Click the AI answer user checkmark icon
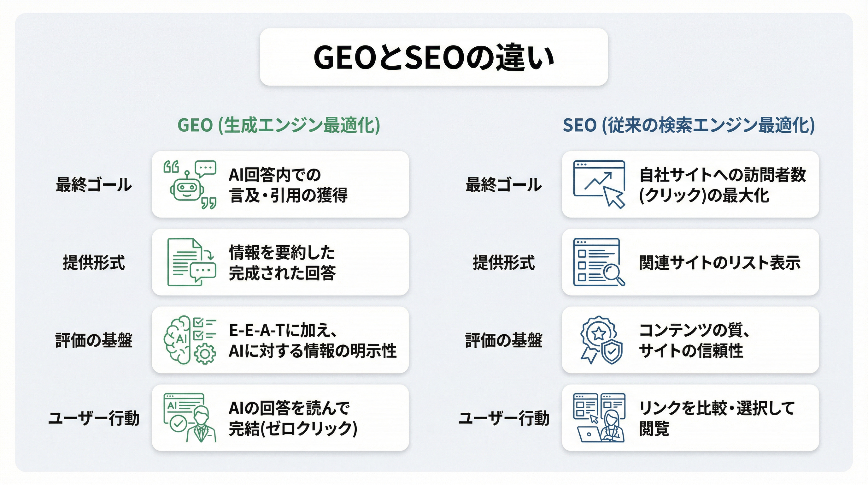The height and width of the screenshot is (485, 868). pyautogui.click(x=190, y=417)
